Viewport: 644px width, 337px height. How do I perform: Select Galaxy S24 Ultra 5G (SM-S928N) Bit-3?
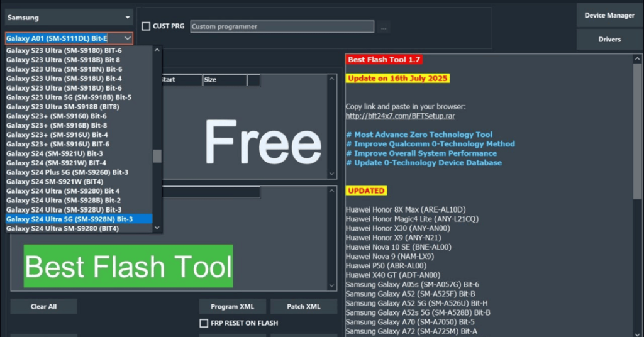coord(79,219)
